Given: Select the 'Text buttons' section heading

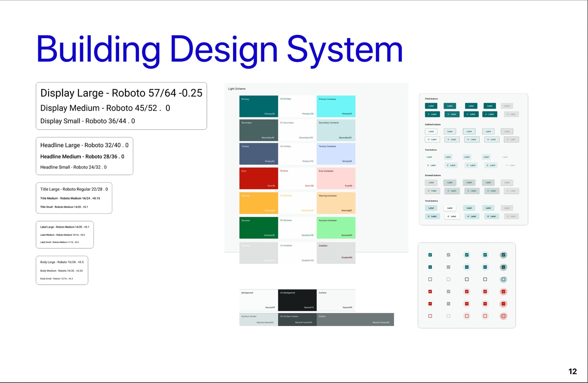Looking at the screenshot, I should 431,150.
